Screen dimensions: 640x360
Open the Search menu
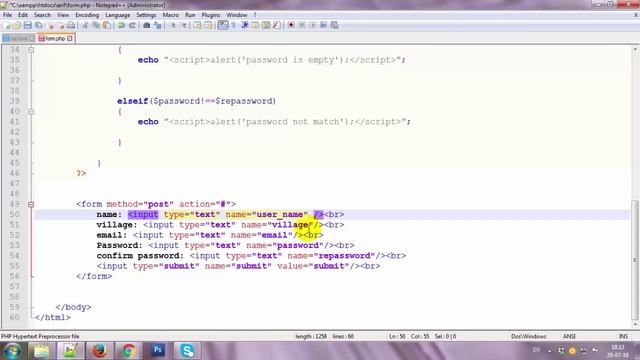42,15
